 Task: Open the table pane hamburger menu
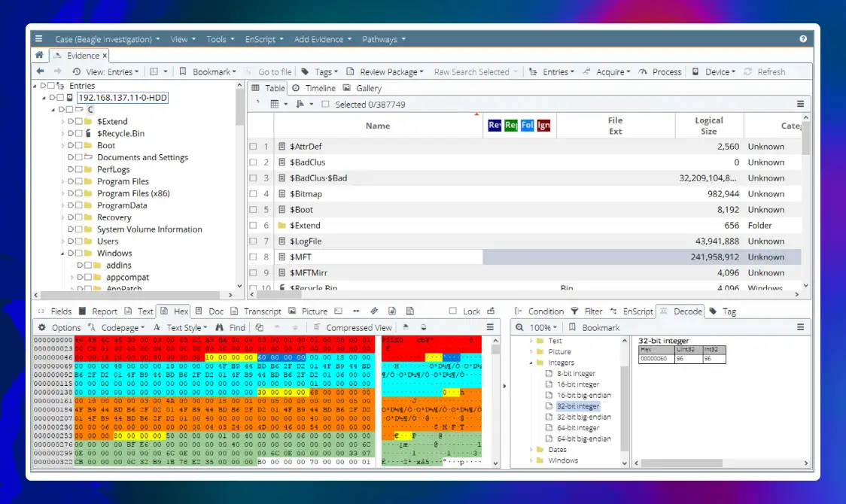[x=801, y=104]
